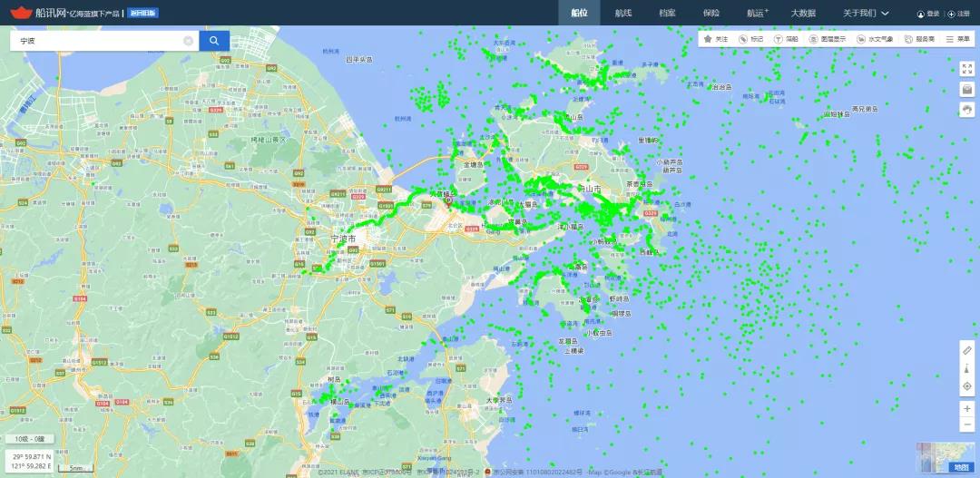Open the 图层显示 layer display options
Screen dimensions: 980x478
tap(828, 39)
